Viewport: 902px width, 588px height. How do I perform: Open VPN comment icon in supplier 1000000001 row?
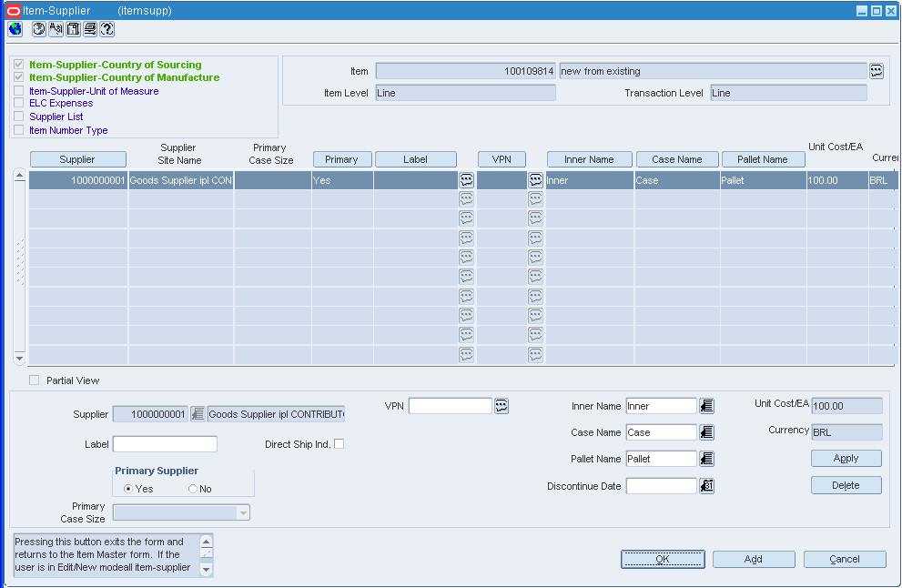click(535, 180)
